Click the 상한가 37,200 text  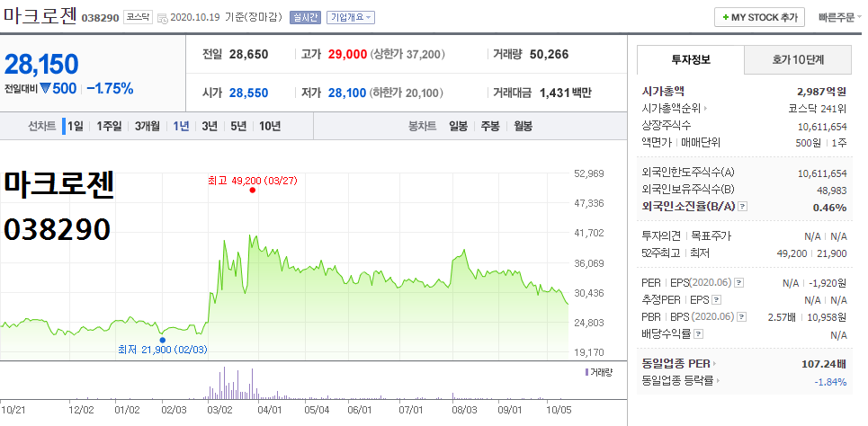(x=408, y=54)
